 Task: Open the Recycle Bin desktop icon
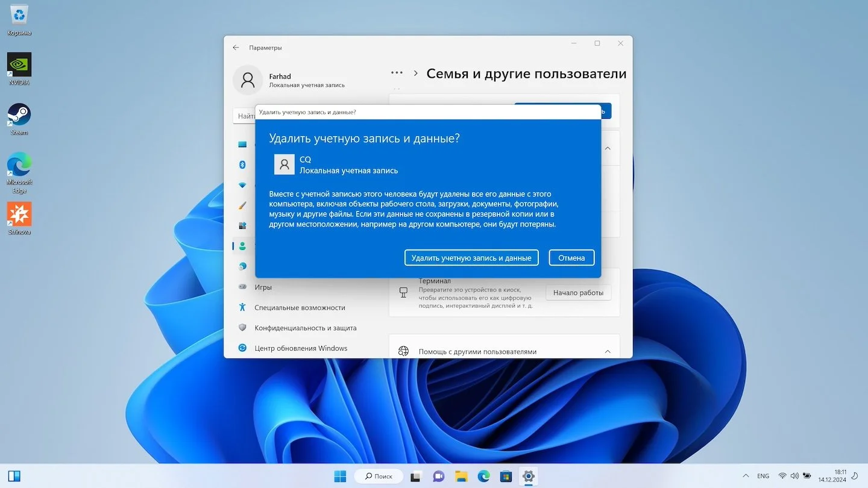19,19
